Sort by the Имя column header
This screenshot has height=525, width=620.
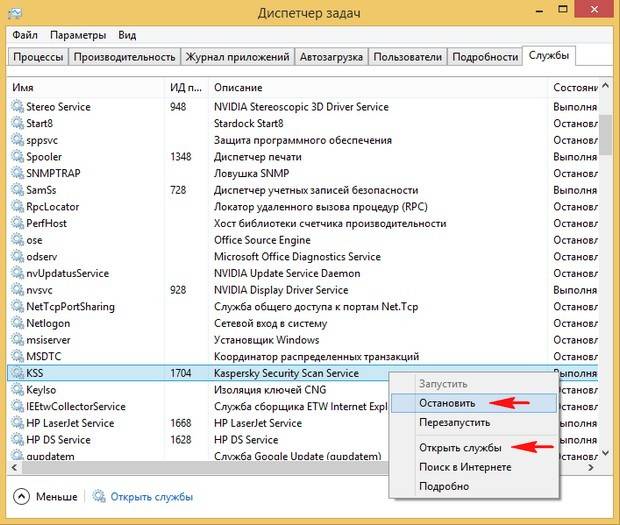click(x=85, y=87)
